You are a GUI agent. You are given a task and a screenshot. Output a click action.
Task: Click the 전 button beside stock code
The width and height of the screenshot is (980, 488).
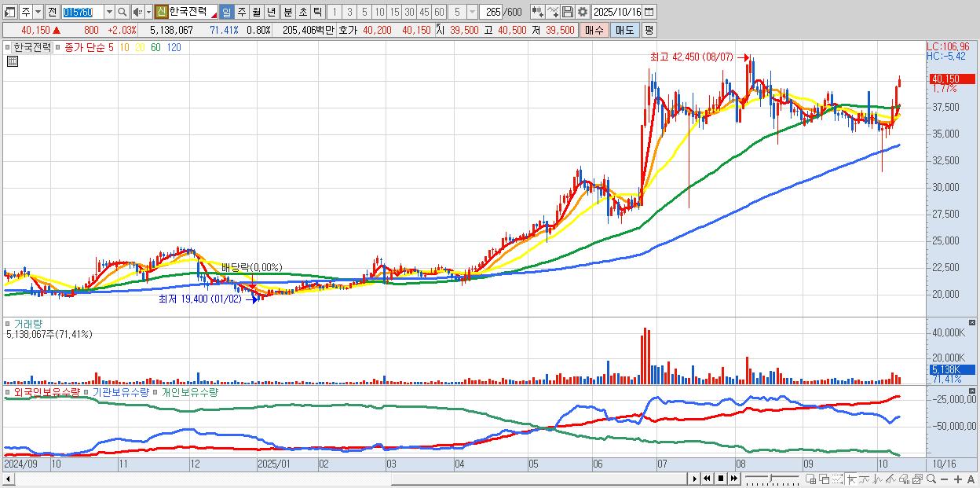coord(52,12)
